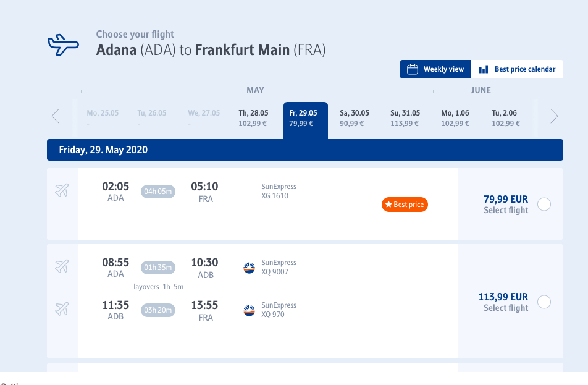Click the airplane icon beside Choose your flight

63,44
